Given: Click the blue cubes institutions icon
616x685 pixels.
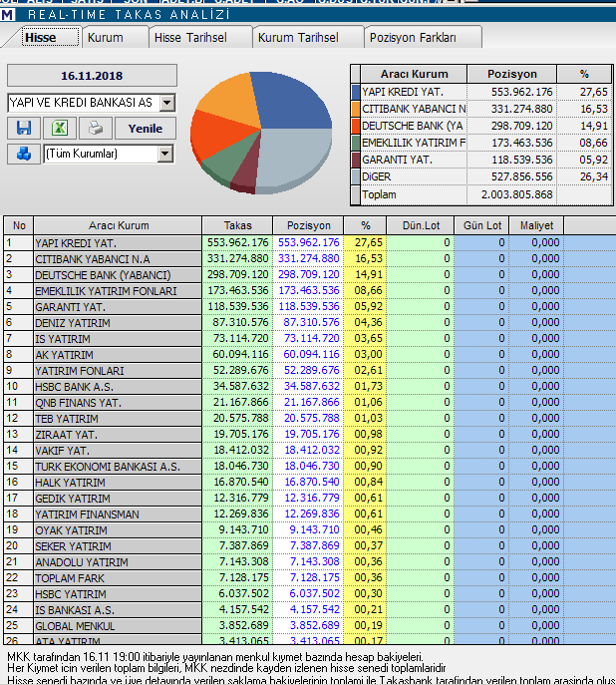Looking at the screenshot, I should (24, 154).
